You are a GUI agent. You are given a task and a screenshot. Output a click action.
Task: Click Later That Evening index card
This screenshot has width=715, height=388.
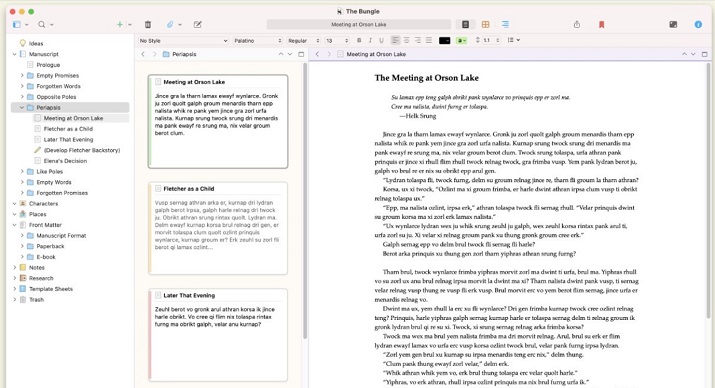218,335
